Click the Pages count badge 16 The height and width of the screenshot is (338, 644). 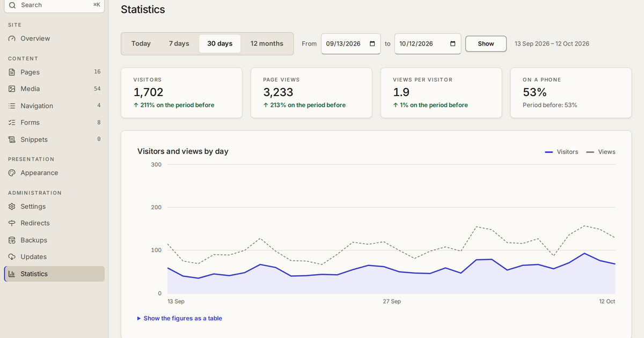click(x=97, y=71)
